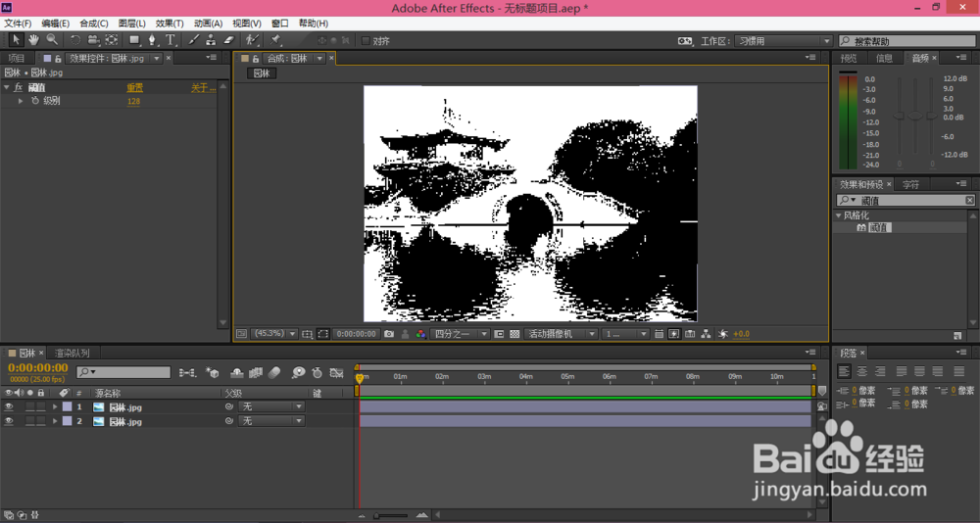The width and height of the screenshot is (980, 523).
Task: Expand layer 2 properties triangle
Action: point(54,422)
